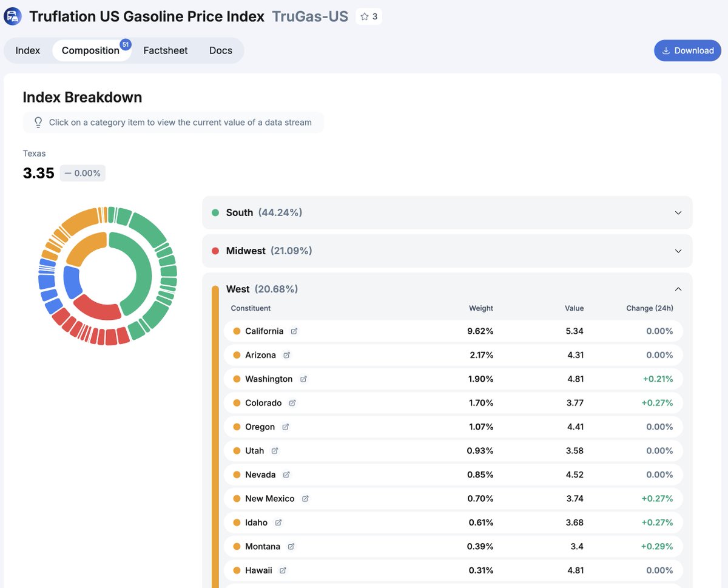
Task: Open California's external data stream link
Action: tap(294, 331)
